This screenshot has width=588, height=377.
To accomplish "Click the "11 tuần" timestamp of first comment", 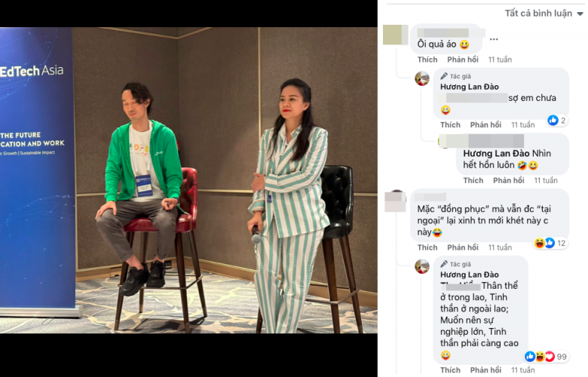I will coord(500,60).
